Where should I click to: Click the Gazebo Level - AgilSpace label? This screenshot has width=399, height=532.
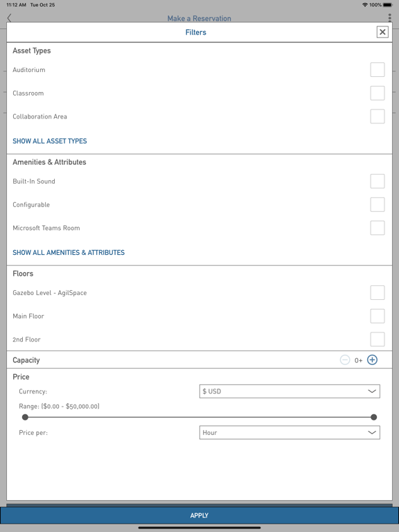tap(50, 293)
